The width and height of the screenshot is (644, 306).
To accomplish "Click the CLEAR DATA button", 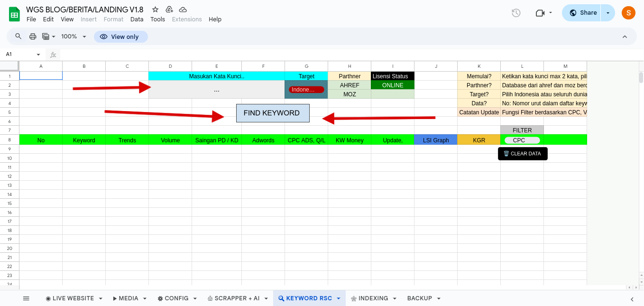I will coord(523,154).
